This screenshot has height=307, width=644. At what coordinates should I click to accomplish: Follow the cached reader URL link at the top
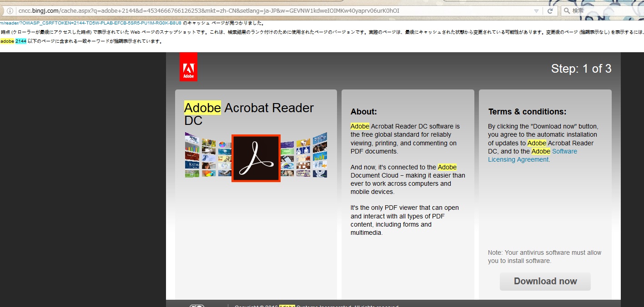click(x=91, y=23)
